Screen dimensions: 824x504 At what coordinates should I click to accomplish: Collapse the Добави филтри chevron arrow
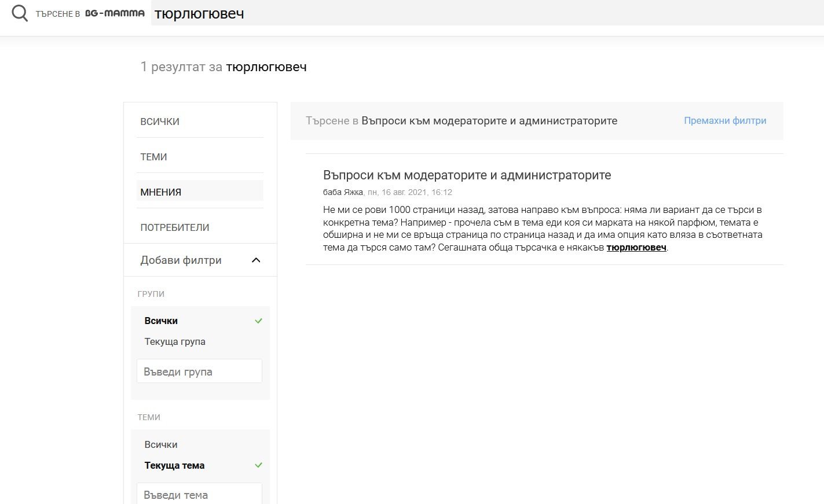256,260
